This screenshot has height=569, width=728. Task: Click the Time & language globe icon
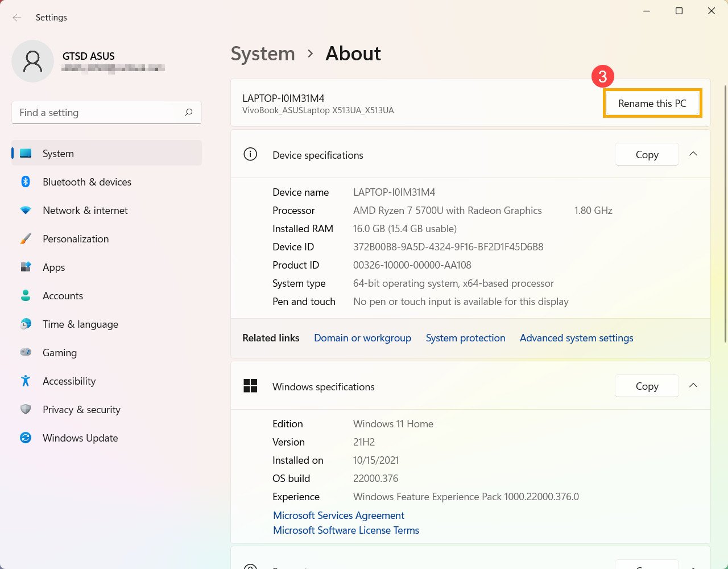pos(26,324)
